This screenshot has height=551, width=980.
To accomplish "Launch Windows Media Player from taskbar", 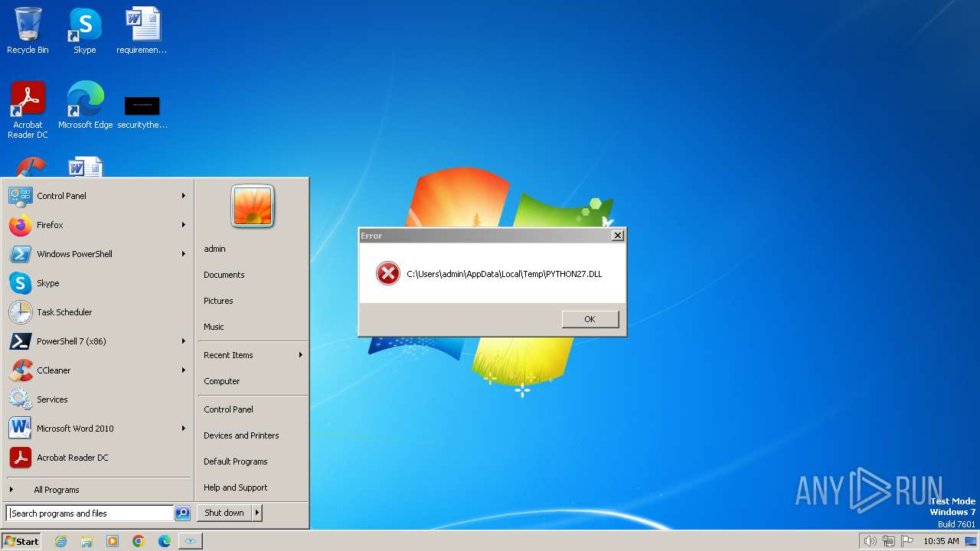I will (113, 541).
